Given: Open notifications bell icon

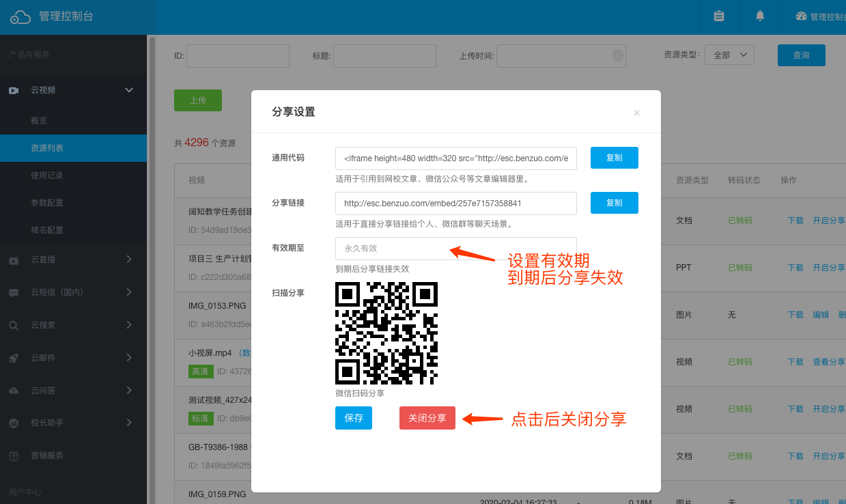Looking at the screenshot, I should 760,16.
